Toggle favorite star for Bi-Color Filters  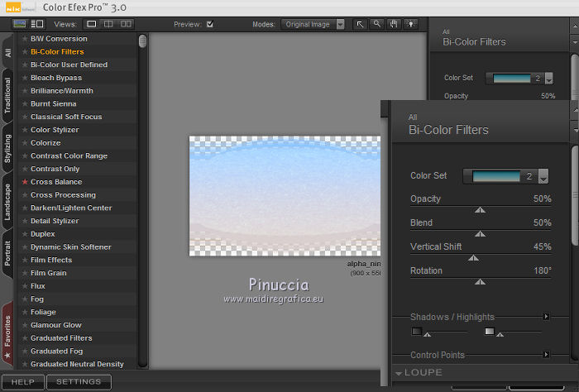25,51
